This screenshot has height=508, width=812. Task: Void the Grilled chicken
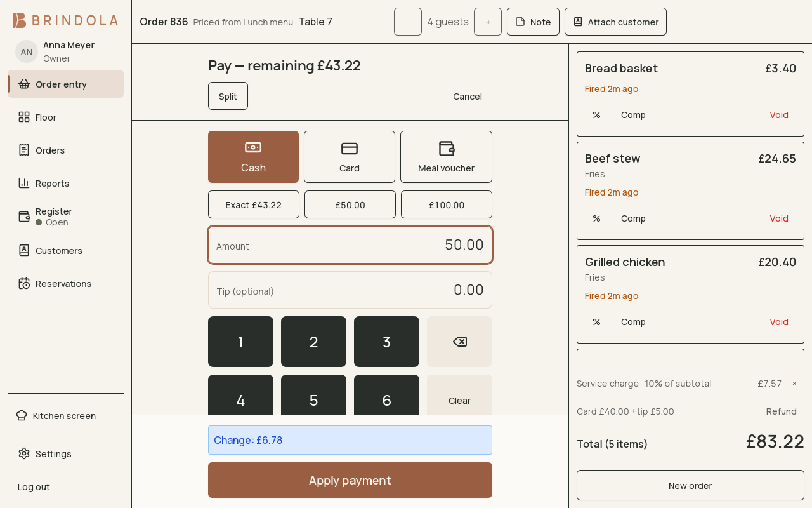click(x=779, y=322)
